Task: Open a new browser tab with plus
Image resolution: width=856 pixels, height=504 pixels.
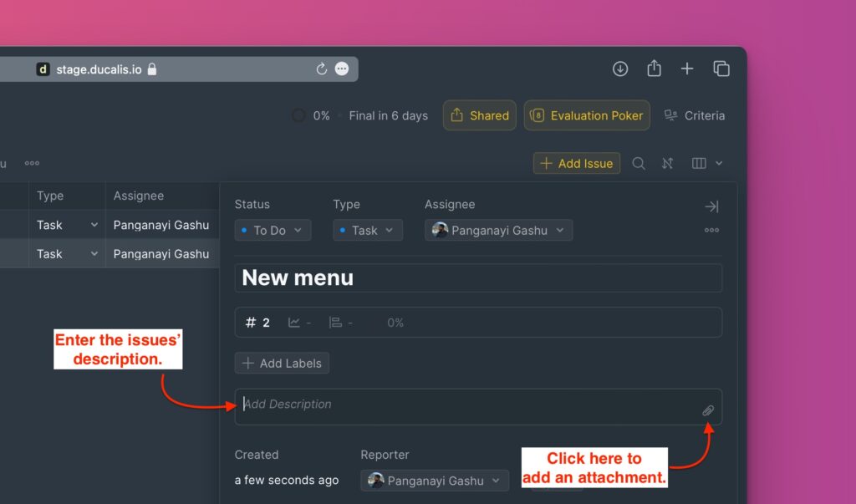Action: 687,69
